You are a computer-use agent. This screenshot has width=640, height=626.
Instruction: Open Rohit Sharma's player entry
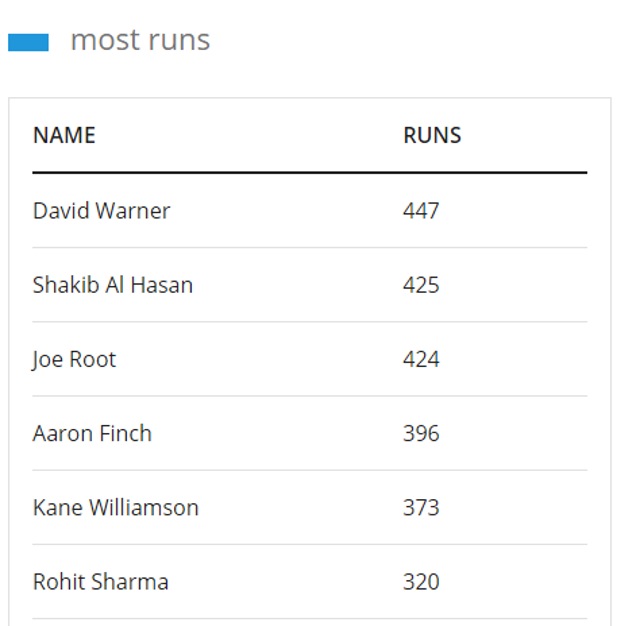[101, 582]
